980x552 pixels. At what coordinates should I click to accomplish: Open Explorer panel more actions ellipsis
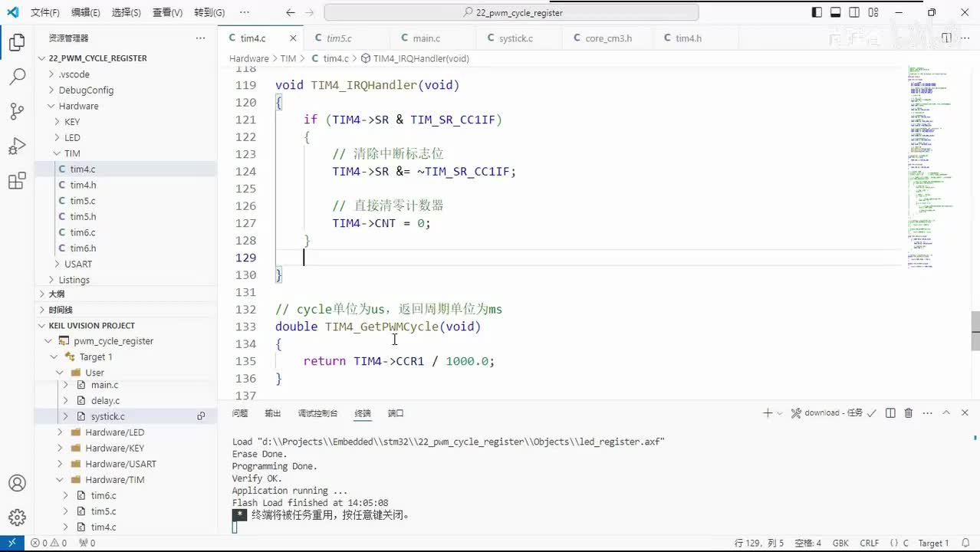[200, 38]
